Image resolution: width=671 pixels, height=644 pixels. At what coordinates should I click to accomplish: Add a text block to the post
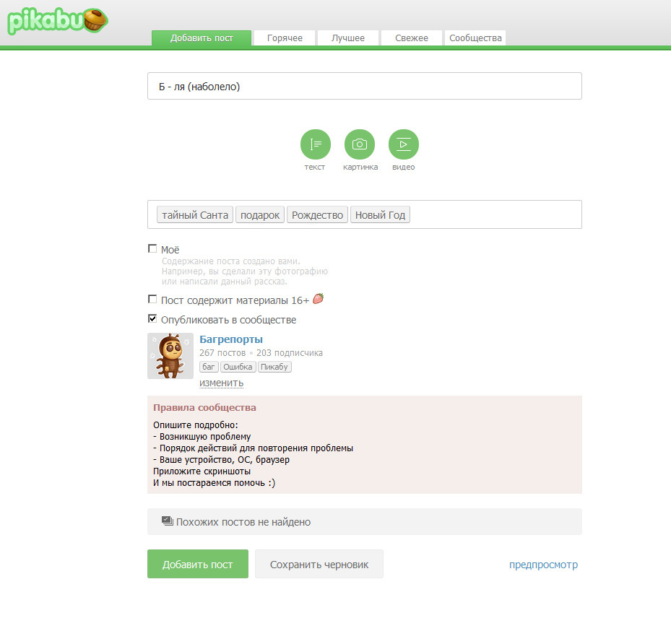coord(315,144)
